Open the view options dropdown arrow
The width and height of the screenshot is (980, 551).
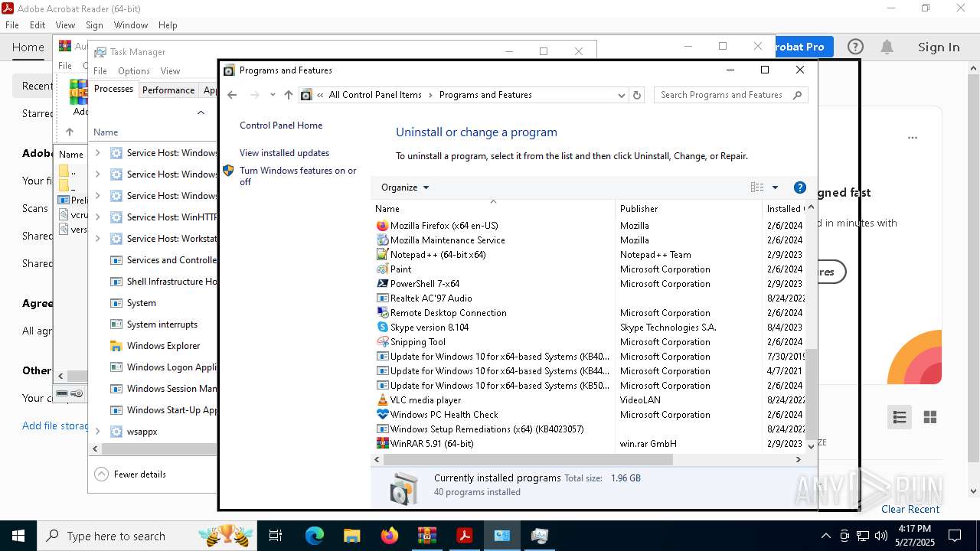click(775, 187)
